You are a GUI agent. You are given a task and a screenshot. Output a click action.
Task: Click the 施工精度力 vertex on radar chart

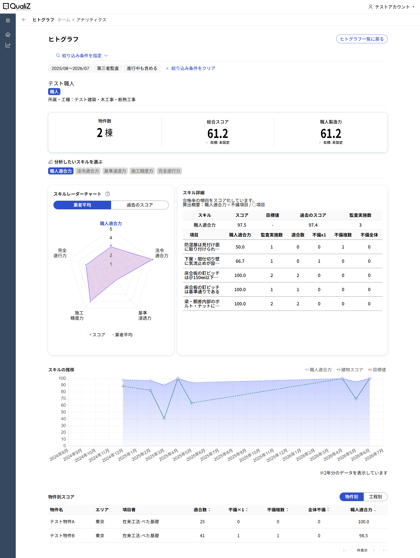point(90,301)
